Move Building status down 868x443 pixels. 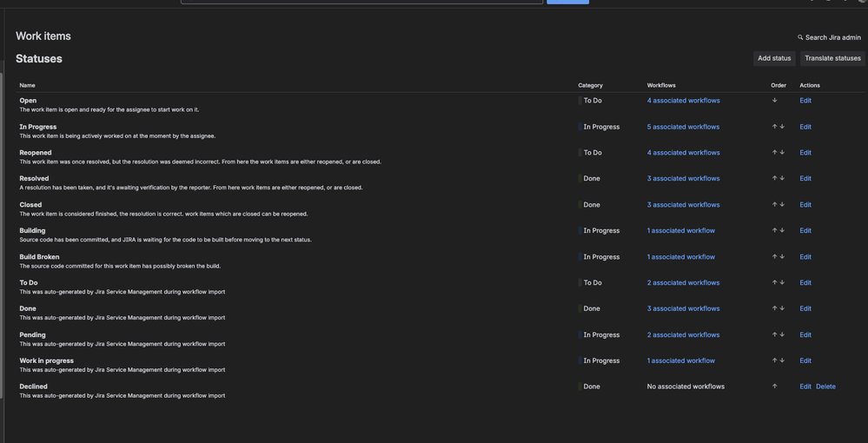coord(782,230)
